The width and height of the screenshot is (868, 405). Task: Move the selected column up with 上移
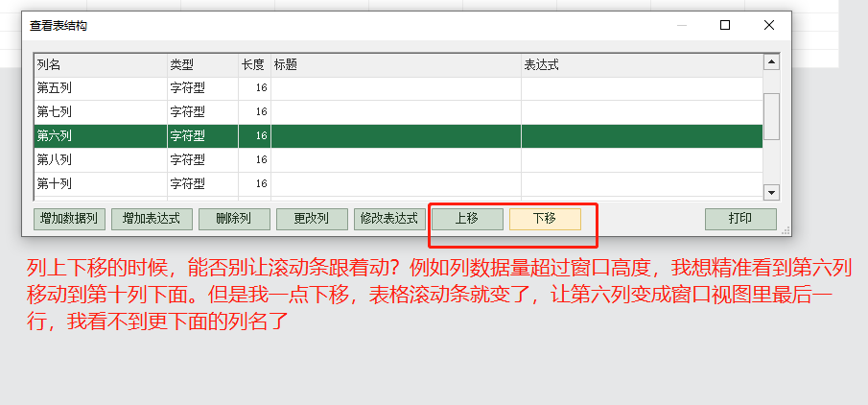point(467,219)
